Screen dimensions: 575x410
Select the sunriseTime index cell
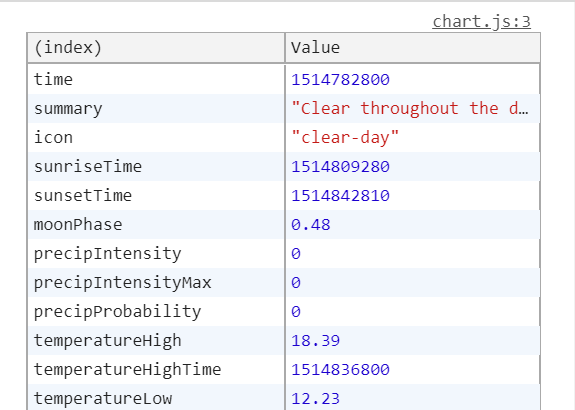click(x=156, y=166)
